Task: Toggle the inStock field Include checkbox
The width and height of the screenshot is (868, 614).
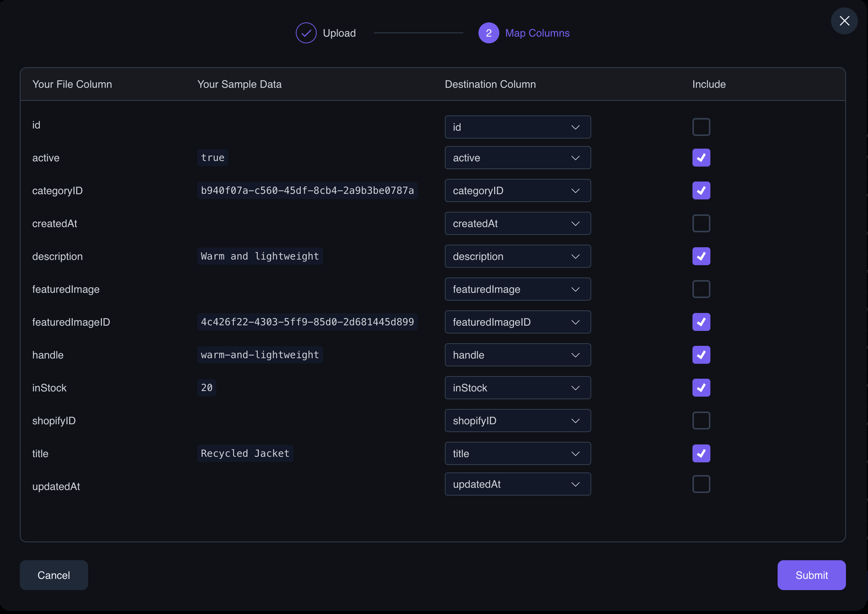Action: tap(701, 387)
